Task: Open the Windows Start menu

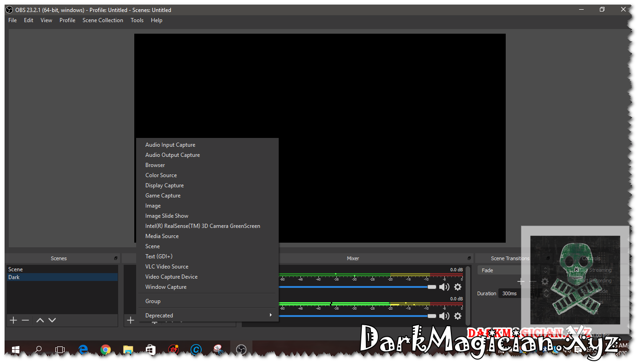Action: click(16, 350)
